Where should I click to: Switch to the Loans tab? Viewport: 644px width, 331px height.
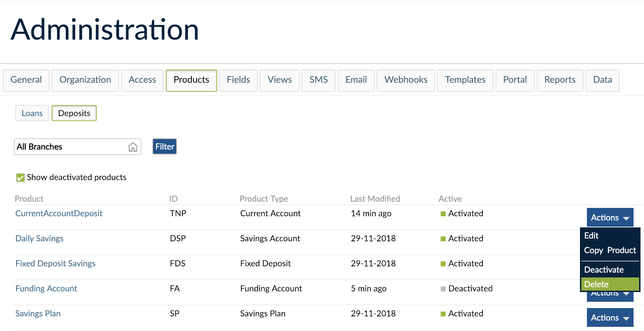click(x=32, y=113)
